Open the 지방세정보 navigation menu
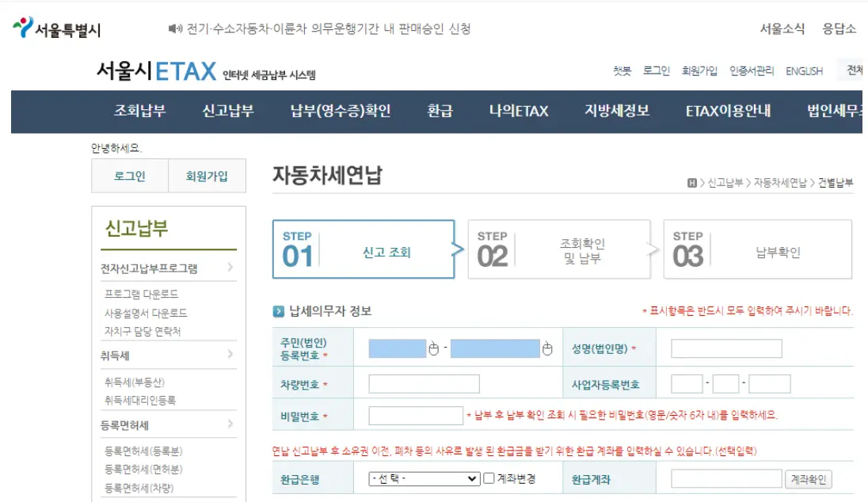The height and width of the screenshot is (502, 868). 615,112
